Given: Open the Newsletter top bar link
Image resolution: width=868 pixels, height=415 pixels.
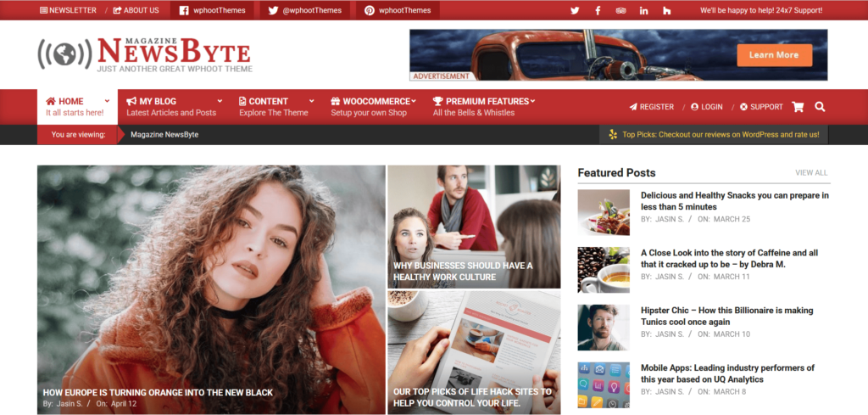Looking at the screenshot, I should tap(68, 10).
